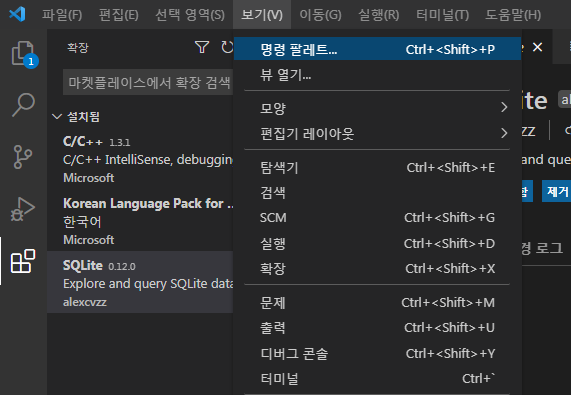Screen dimensions: 571x395
Task: Select the Korean Language Pack extension
Action: (140, 221)
